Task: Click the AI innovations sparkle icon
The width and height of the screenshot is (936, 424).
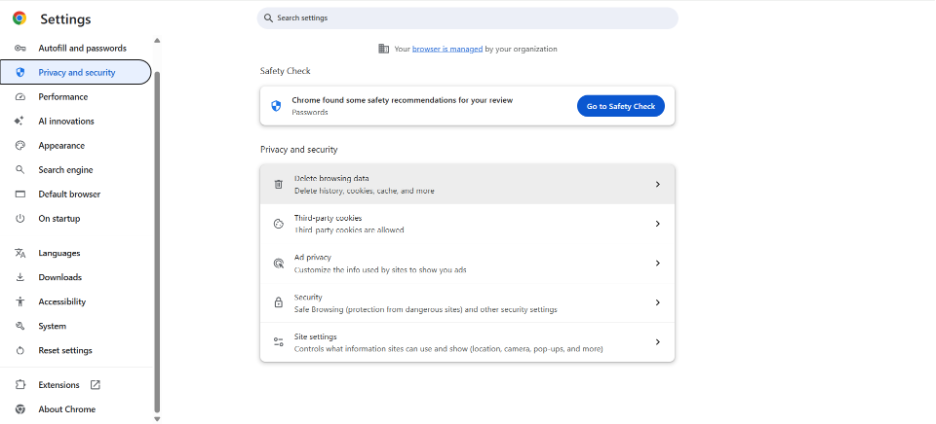Action: 20,121
